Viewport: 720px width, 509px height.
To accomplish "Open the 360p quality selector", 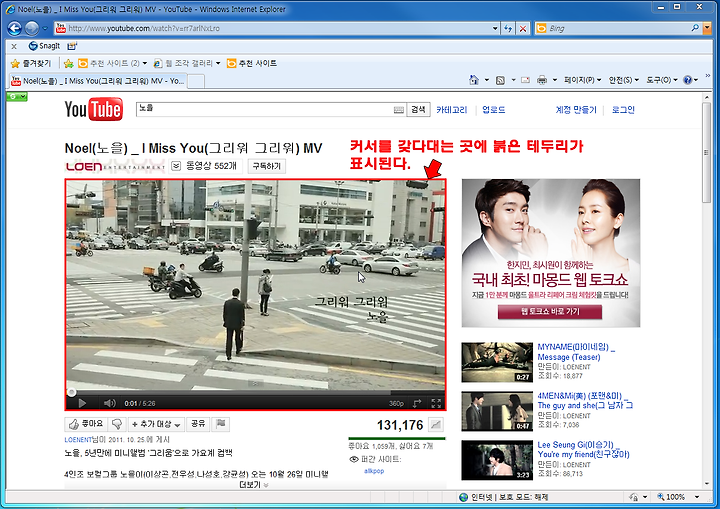I will (x=396, y=403).
